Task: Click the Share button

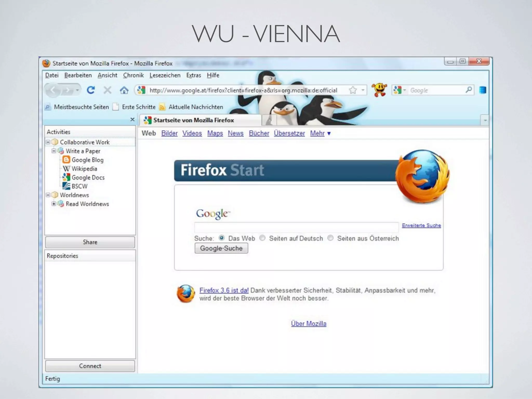Action: coord(90,242)
